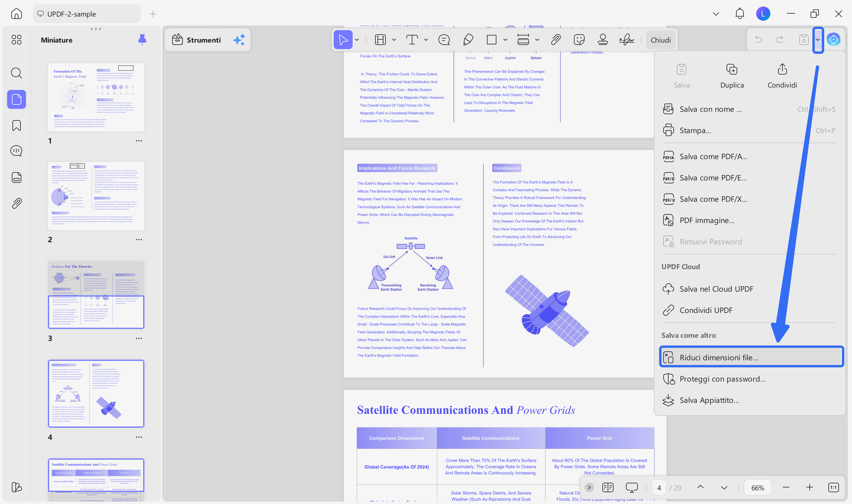Select Salva come PDF/X
The image size is (852, 504).
pos(749,199)
